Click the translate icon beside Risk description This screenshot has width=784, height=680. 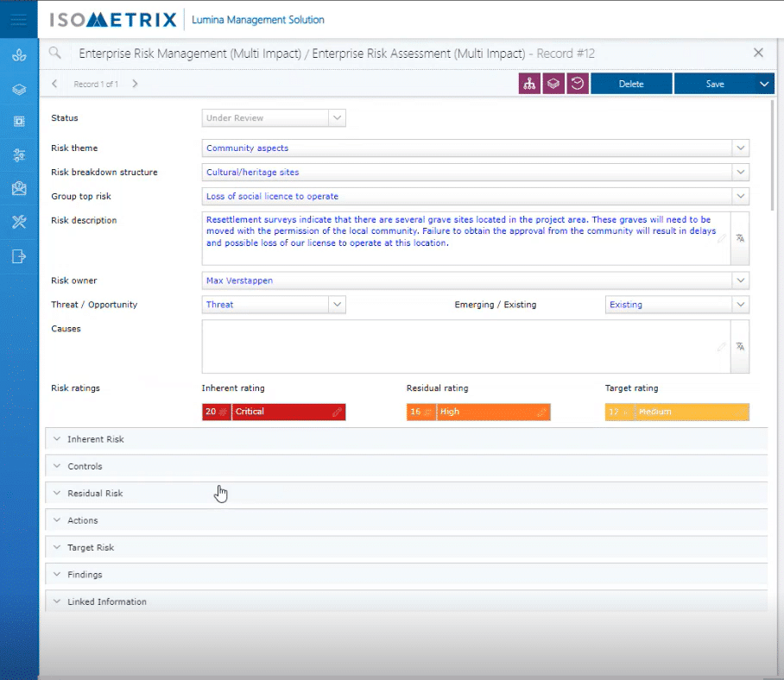pyautogui.click(x=740, y=238)
